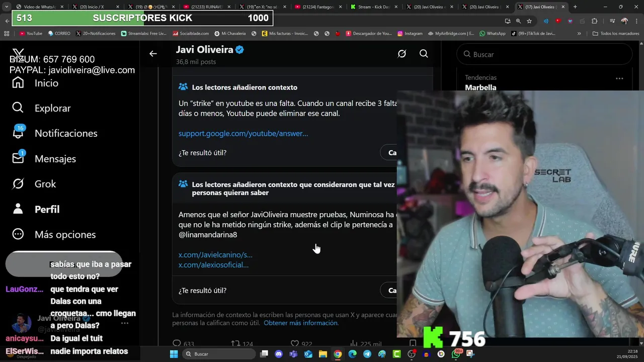
Task: Open Grok icon in the profile header
Action: point(401,54)
